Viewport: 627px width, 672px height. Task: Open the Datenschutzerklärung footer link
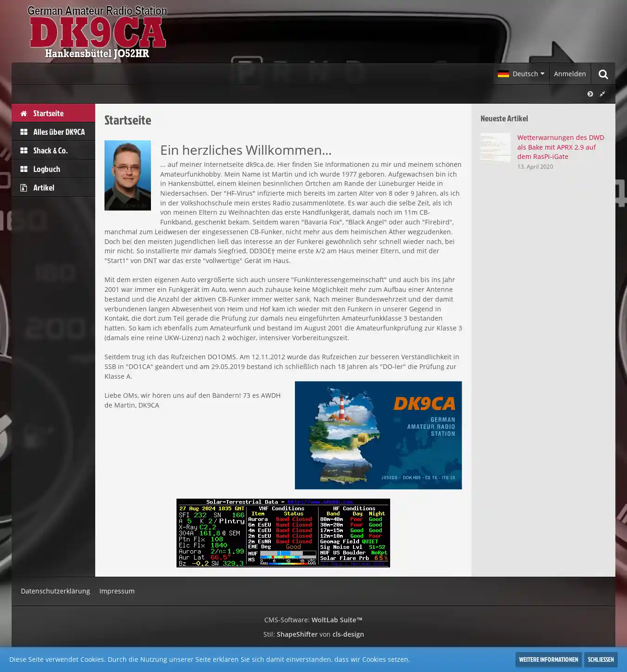tap(55, 591)
